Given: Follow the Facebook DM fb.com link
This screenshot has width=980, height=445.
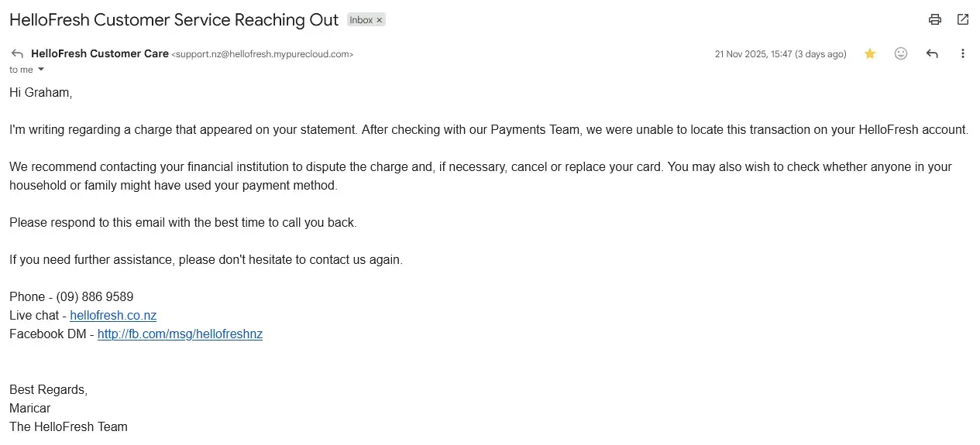Looking at the screenshot, I should tap(180, 334).
